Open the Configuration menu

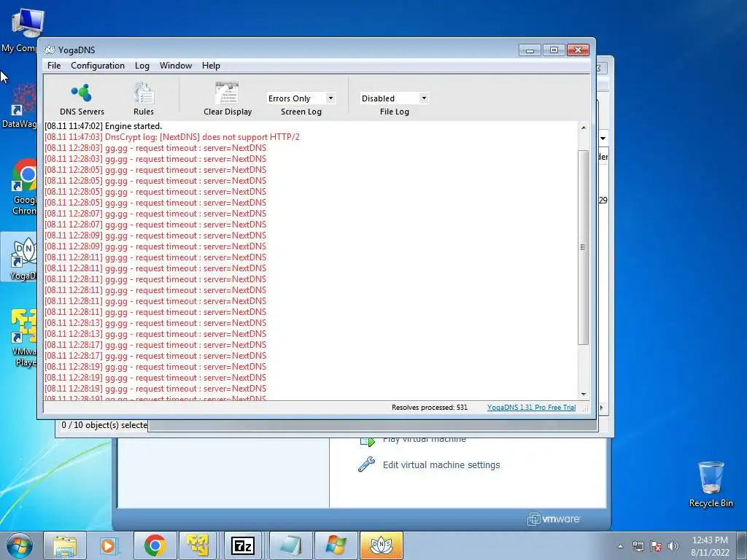click(98, 66)
